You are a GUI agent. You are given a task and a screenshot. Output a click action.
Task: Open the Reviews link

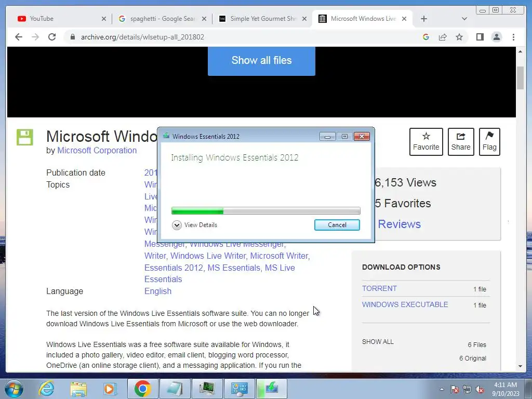[400, 224]
